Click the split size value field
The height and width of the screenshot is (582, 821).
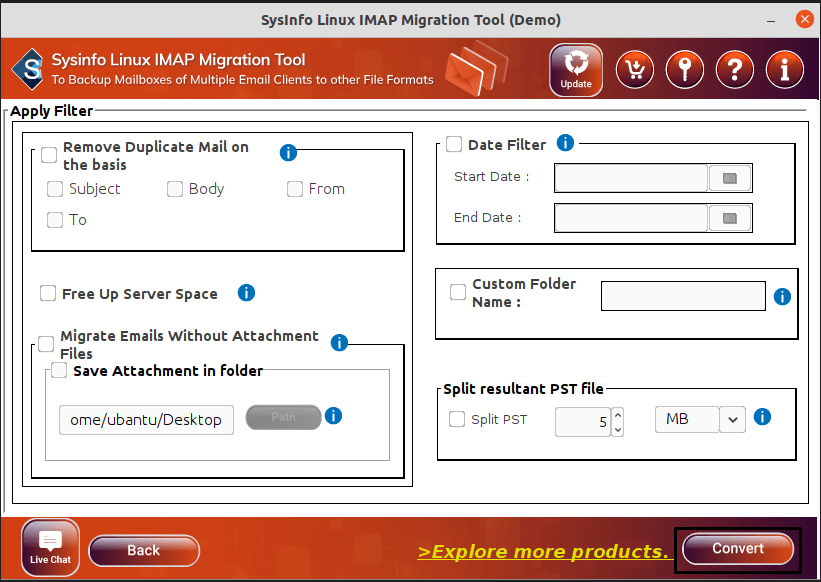pyautogui.click(x=583, y=422)
